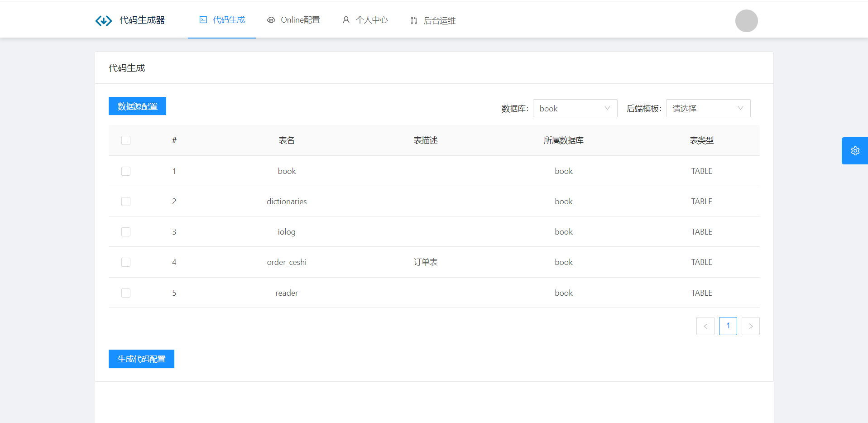Open the 数据库 book dropdown
Viewport: 868px width, 423px height.
(575, 108)
